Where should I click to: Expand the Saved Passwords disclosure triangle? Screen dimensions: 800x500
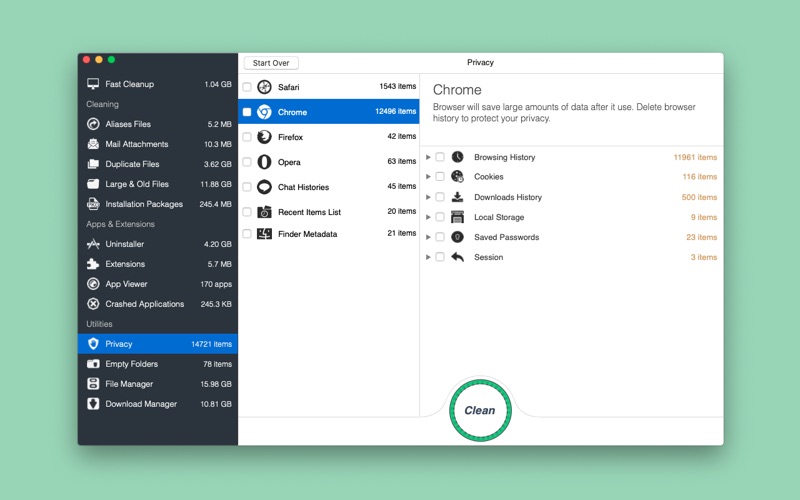click(x=428, y=237)
